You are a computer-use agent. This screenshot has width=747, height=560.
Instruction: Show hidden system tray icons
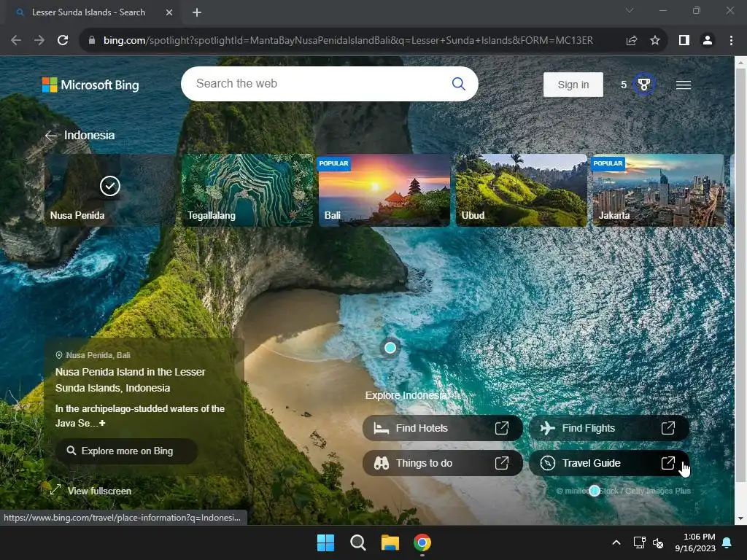[616, 542]
